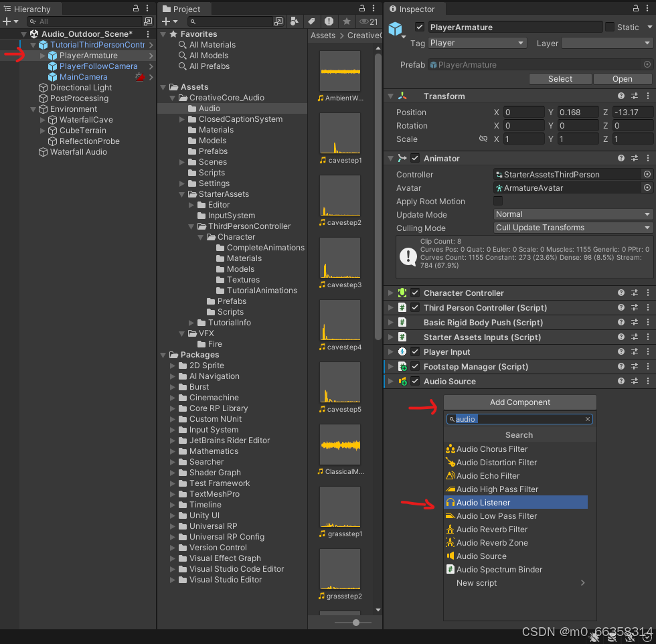Image resolution: width=656 pixels, height=644 pixels.
Task: Toggle PlayerArmature active checkbox
Action: pyautogui.click(x=419, y=27)
